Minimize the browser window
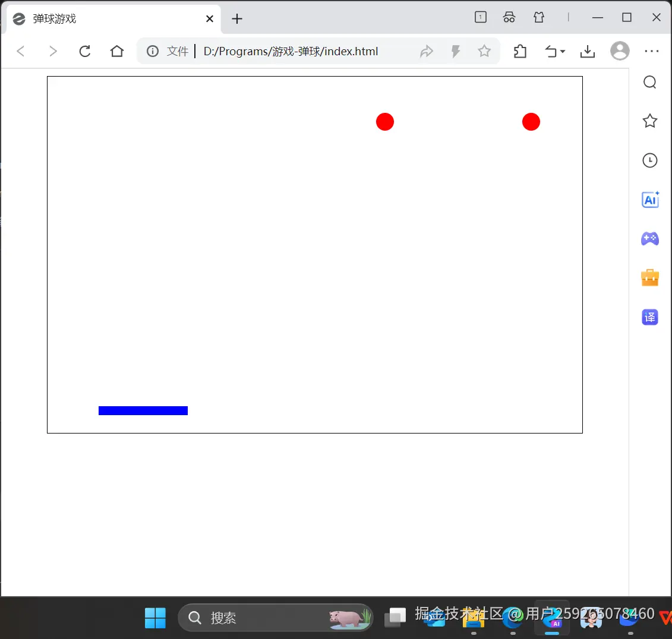Image resolution: width=672 pixels, height=639 pixels. 597,18
